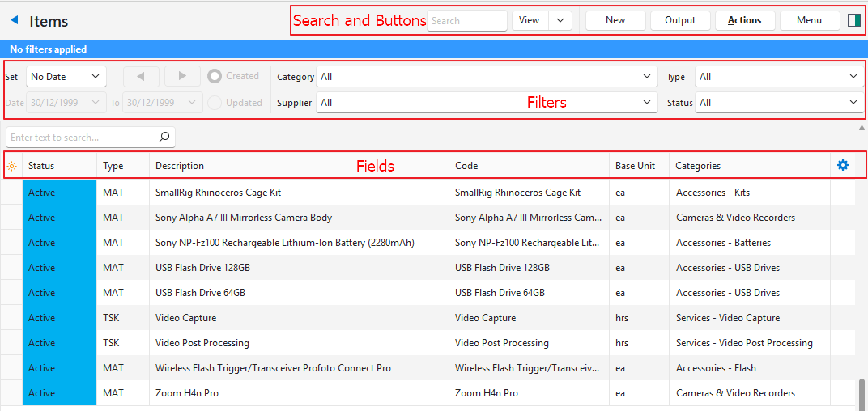The image size is (868, 411).
Task: Click the next date range arrow button
Action: (x=183, y=76)
